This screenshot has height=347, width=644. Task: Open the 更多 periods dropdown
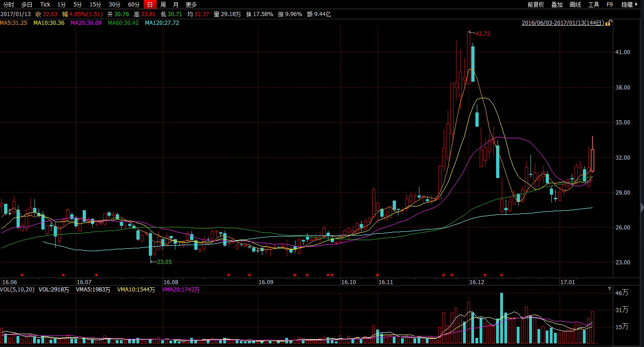click(191, 5)
